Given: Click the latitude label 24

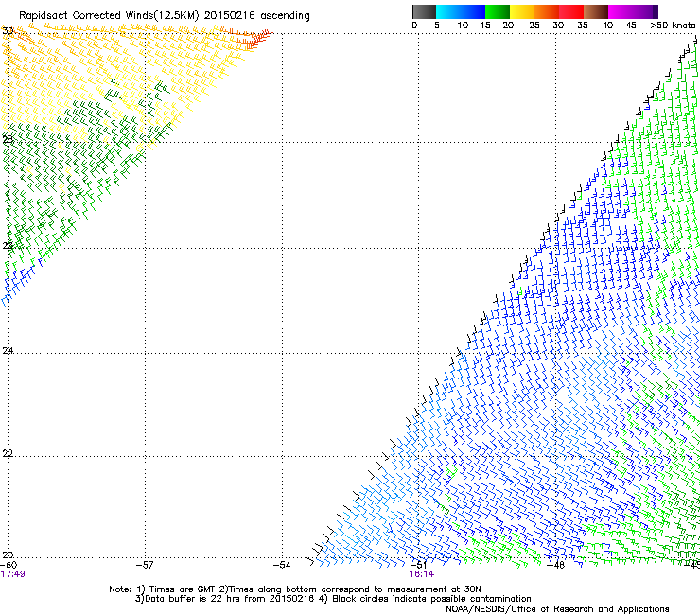Looking at the screenshot, I should pyautogui.click(x=8, y=351).
